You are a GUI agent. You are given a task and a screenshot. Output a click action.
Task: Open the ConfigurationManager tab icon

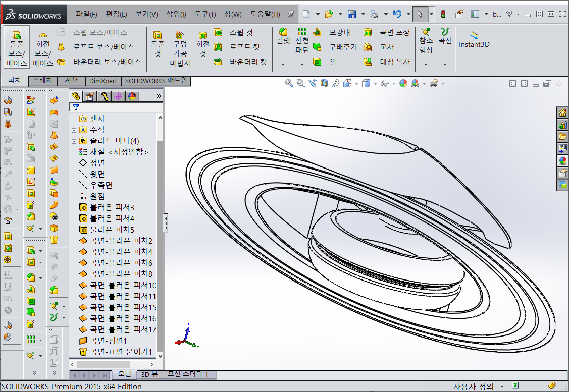click(104, 96)
